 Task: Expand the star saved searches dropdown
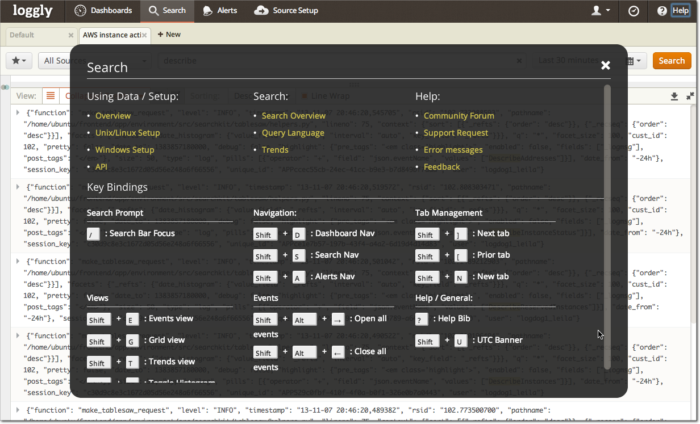click(19, 61)
